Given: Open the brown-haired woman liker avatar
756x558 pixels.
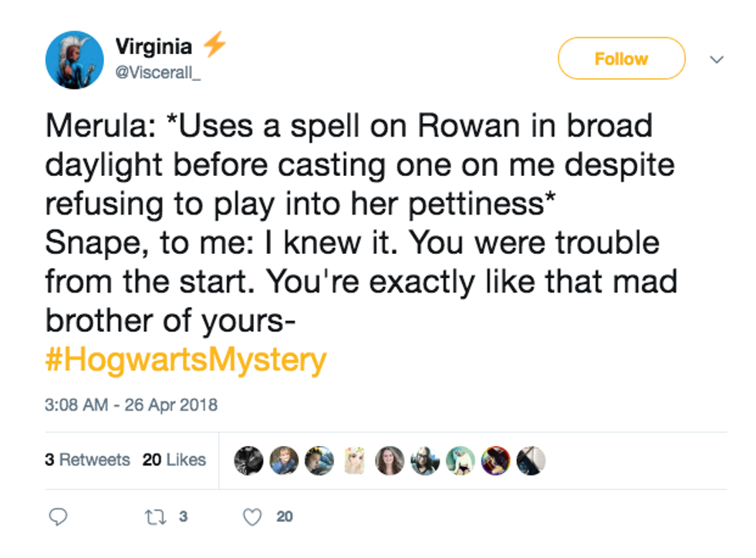Looking at the screenshot, I should 390,460.
